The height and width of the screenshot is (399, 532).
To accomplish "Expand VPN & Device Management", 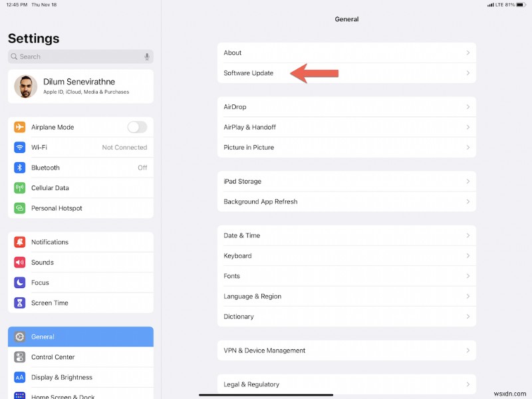I will [x=346, y=350].
